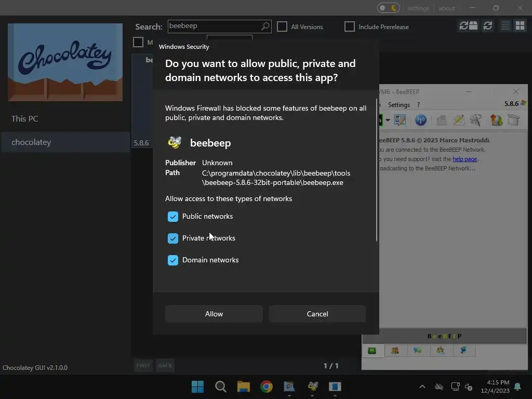The image size is (532, 399).
Task: Click the Chocolatey logo image
Action: pos(65,62)
